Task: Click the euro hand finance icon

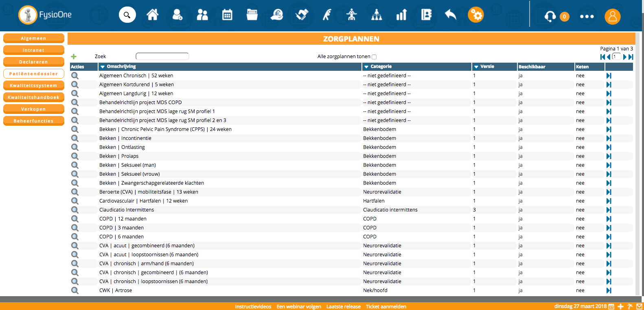Action: (277, 15)
